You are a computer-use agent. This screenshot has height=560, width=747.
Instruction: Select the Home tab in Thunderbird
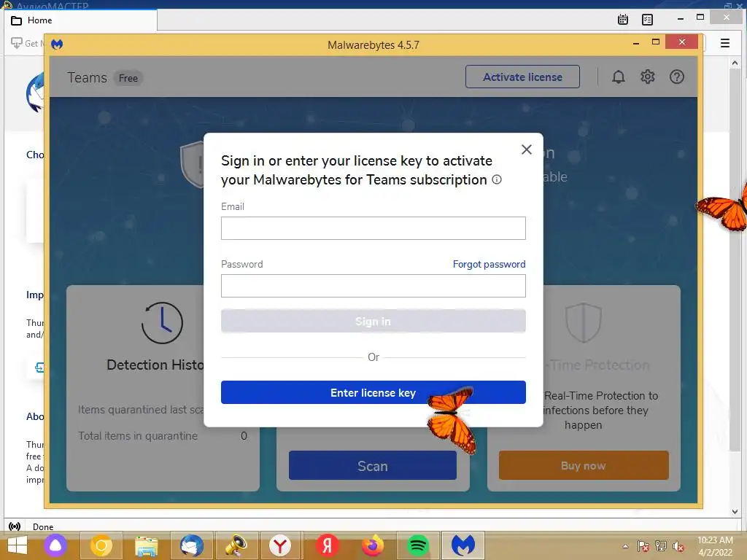point(80,20)
